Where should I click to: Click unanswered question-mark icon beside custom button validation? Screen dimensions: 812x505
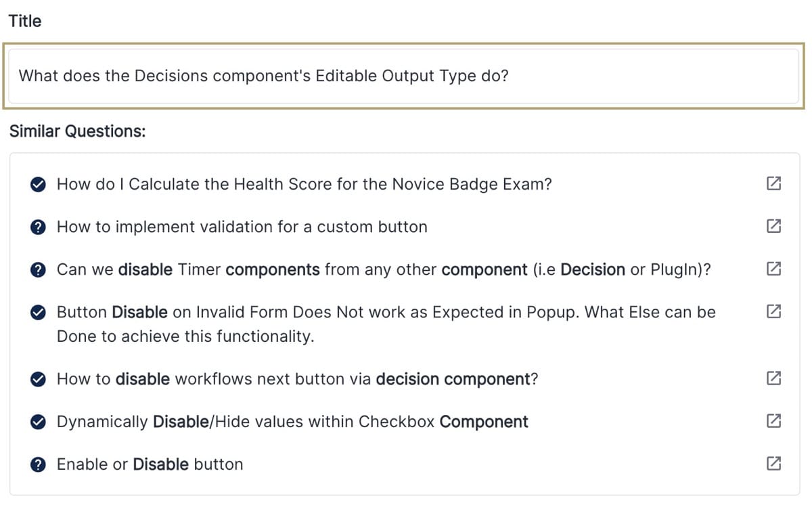coord(39,227)
